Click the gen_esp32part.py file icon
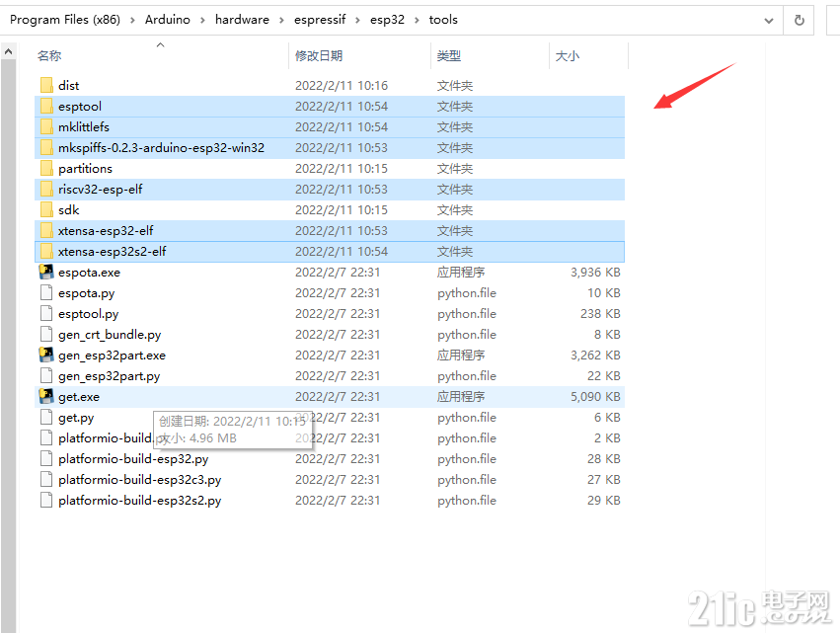This screenshot has height=633, width=840. point(46,375)
